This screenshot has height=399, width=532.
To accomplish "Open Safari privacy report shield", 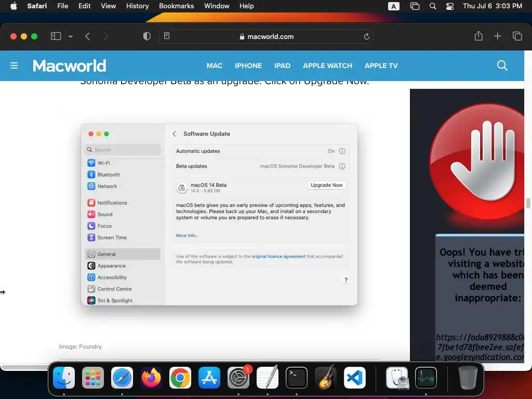I will (x=147, y=36).
